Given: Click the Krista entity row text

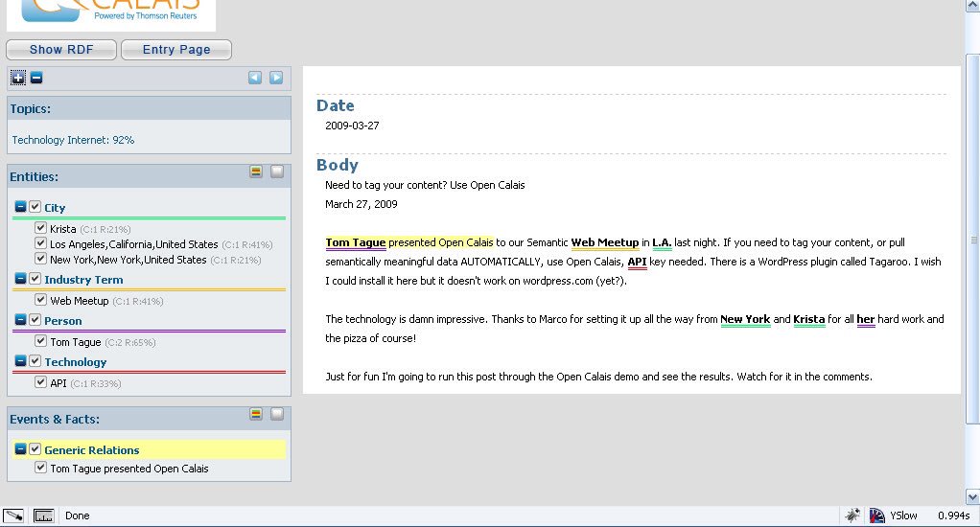Looking at the screenshot, I should coord(63,229).
